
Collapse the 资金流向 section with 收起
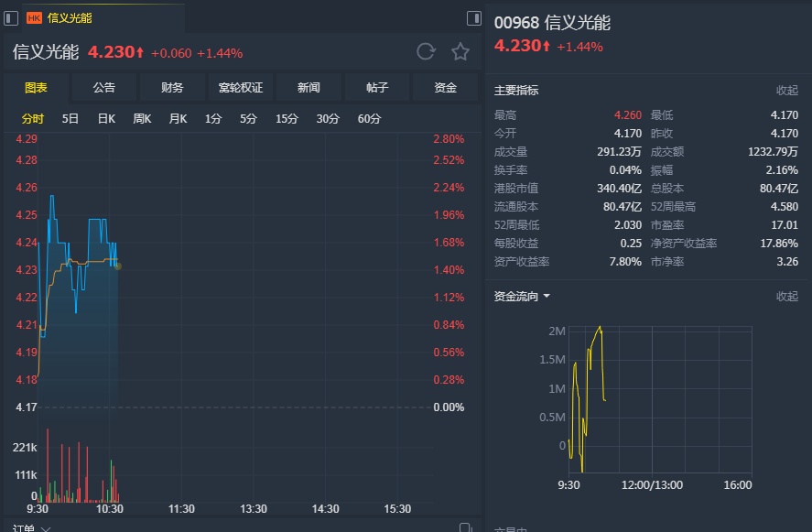pos(786,297)
